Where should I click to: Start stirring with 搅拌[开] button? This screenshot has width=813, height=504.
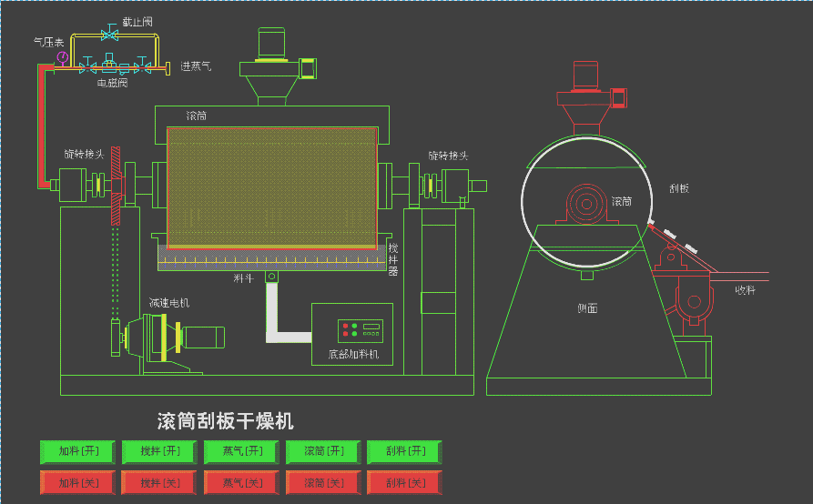point(159,451)
